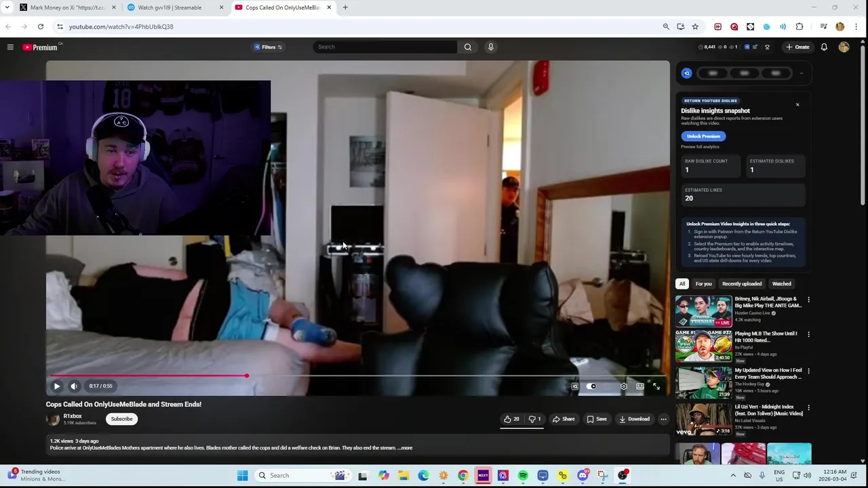The width and height of the screenshot is (868, 488).
Task: Reload the current page
Action: tap(41, 26)
